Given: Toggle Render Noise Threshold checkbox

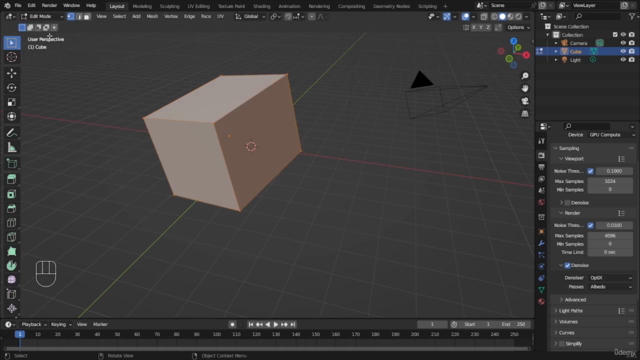Looking at the screenshot, I should pyautogui.click(x=590, y=225).
